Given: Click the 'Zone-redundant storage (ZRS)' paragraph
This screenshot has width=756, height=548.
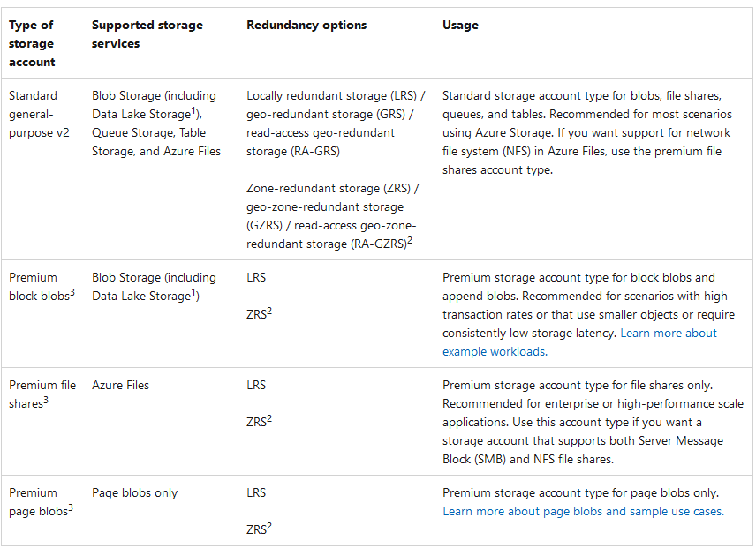Looking at the screenshot, I should (332, 215).
